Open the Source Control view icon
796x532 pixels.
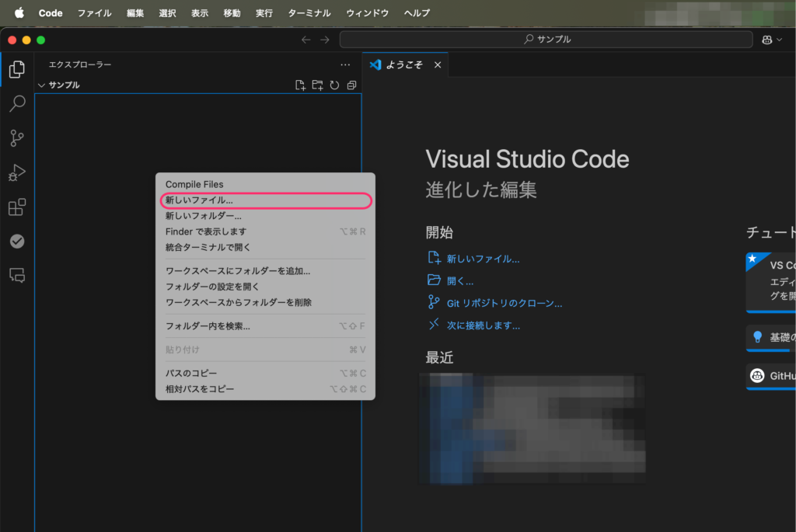click(16, 138)
